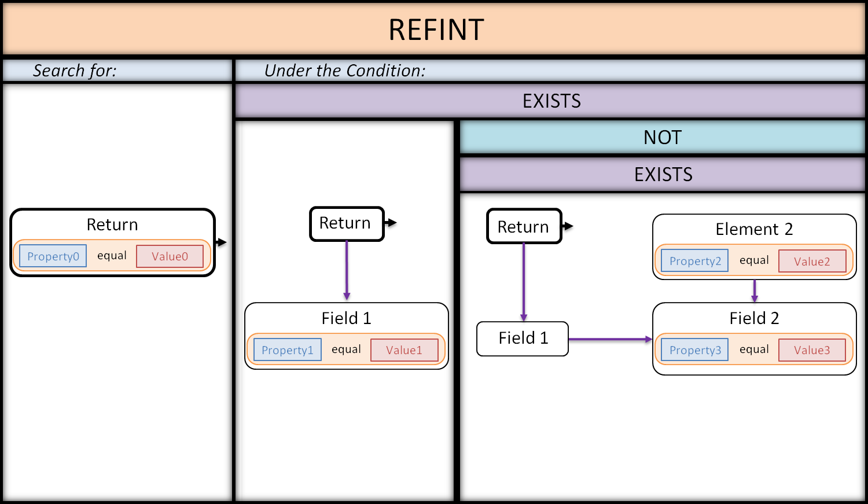
Task: Click 'equal' between Property2 and Value2
Action: (754, 260)
